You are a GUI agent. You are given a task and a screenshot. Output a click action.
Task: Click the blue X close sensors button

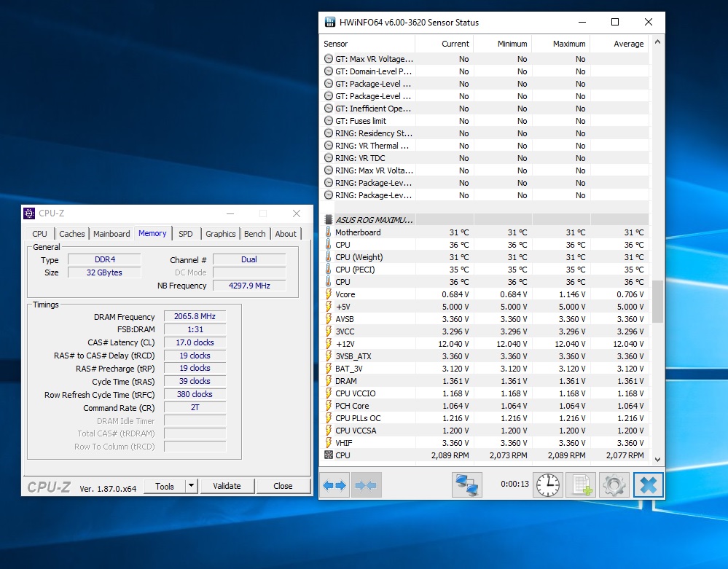(648, 485)
